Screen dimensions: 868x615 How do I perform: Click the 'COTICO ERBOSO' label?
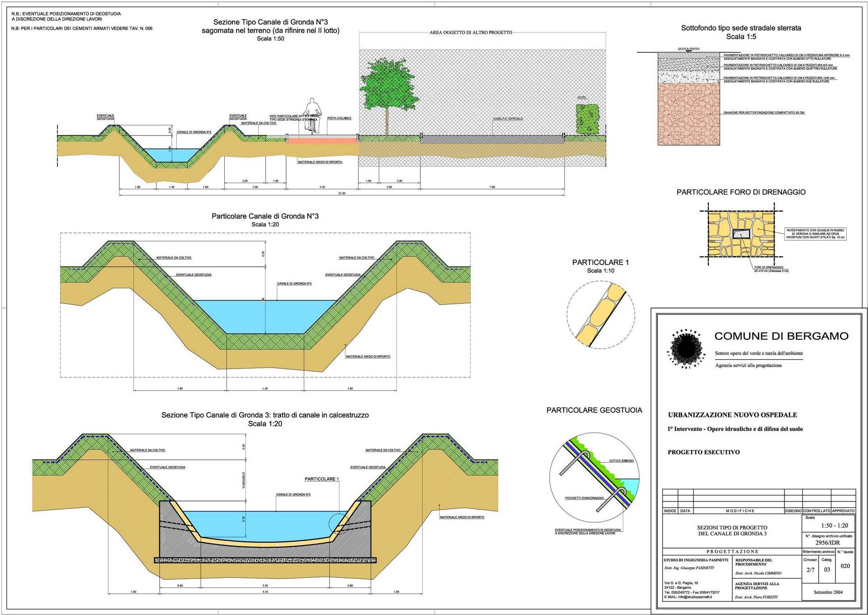tap(621, 461)
